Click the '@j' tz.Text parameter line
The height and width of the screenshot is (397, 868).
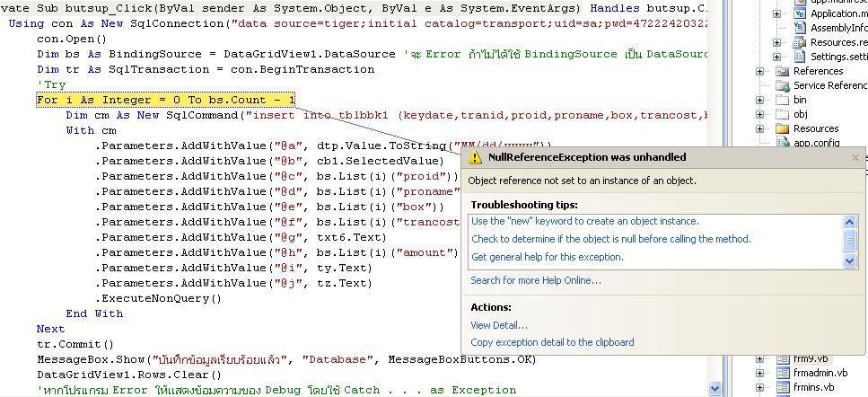point(233,284)
